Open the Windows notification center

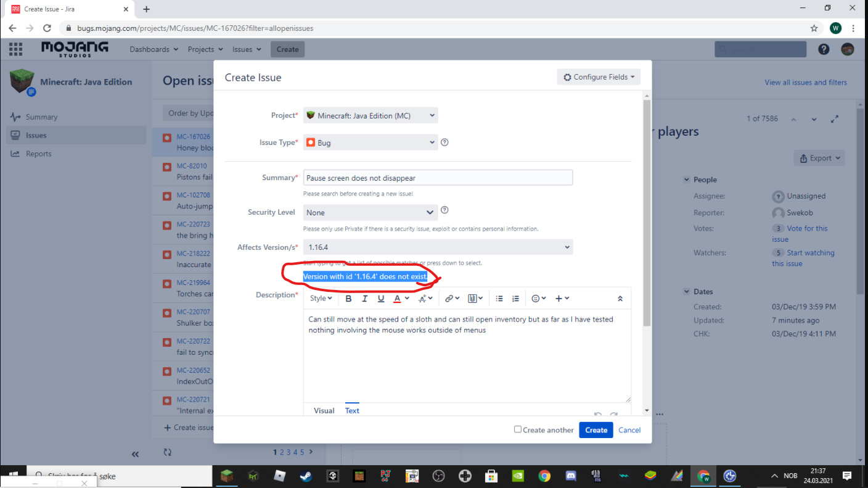tap(847, 476)
